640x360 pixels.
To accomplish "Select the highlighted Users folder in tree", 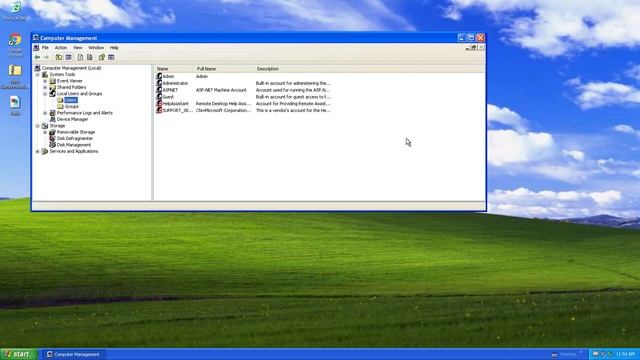I will tap(71, 100).
